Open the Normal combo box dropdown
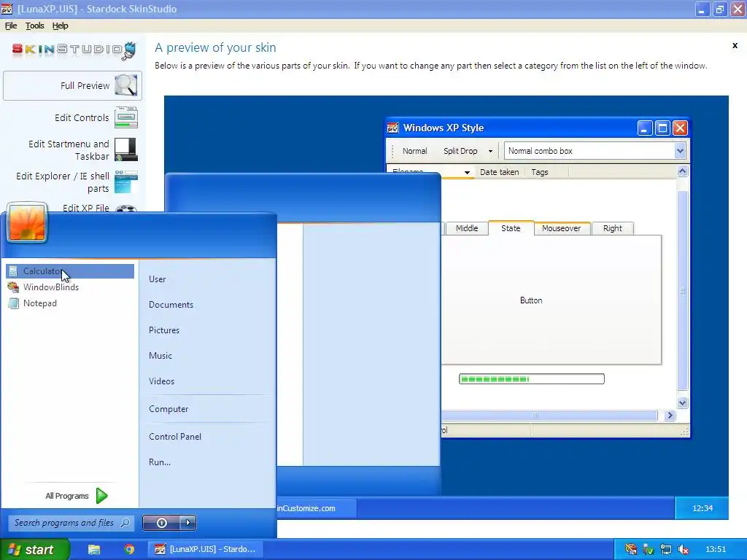Image resolution: width=747 pixels, height=560 pixels. pos(680,151)
